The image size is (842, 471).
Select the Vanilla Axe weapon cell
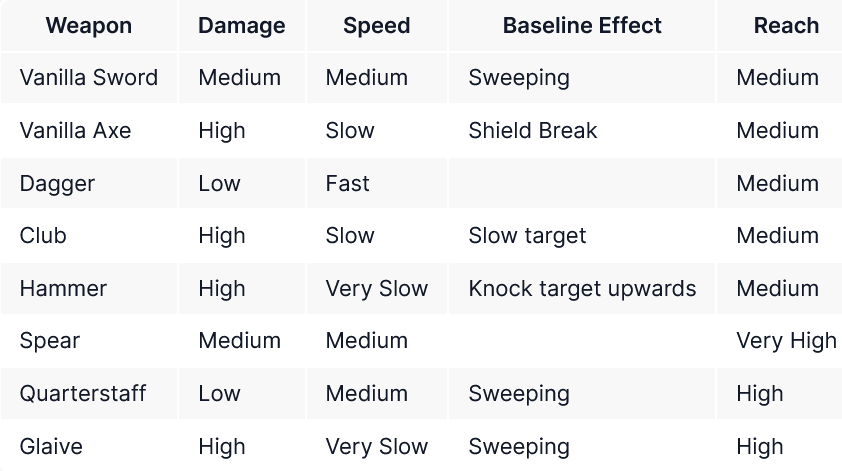point(75,131)
